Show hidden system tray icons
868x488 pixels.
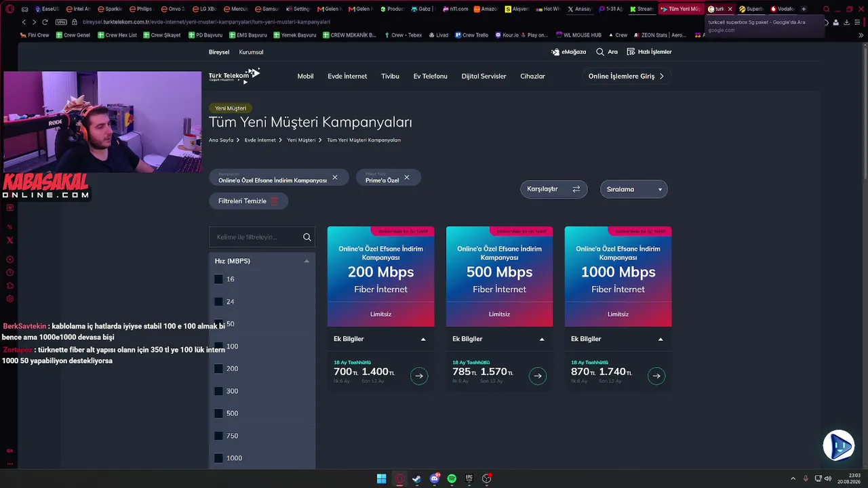[793, 479]
